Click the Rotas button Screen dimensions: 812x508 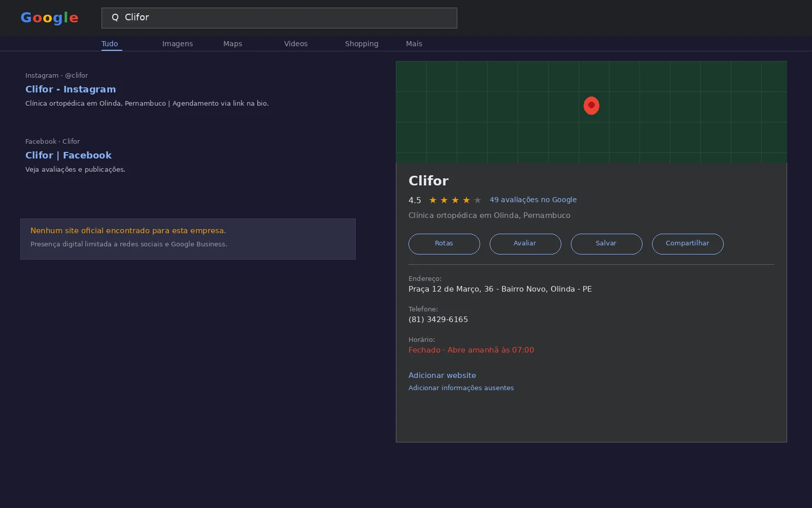[x=444, y=244]
